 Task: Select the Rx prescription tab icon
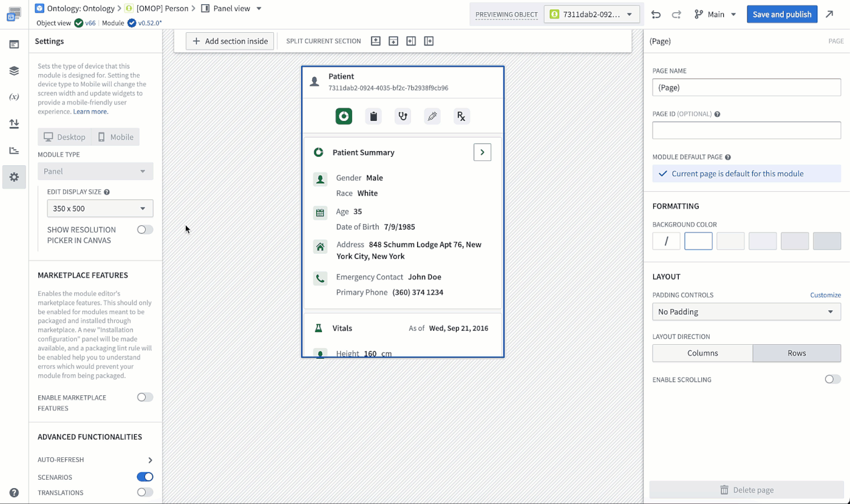461,116
